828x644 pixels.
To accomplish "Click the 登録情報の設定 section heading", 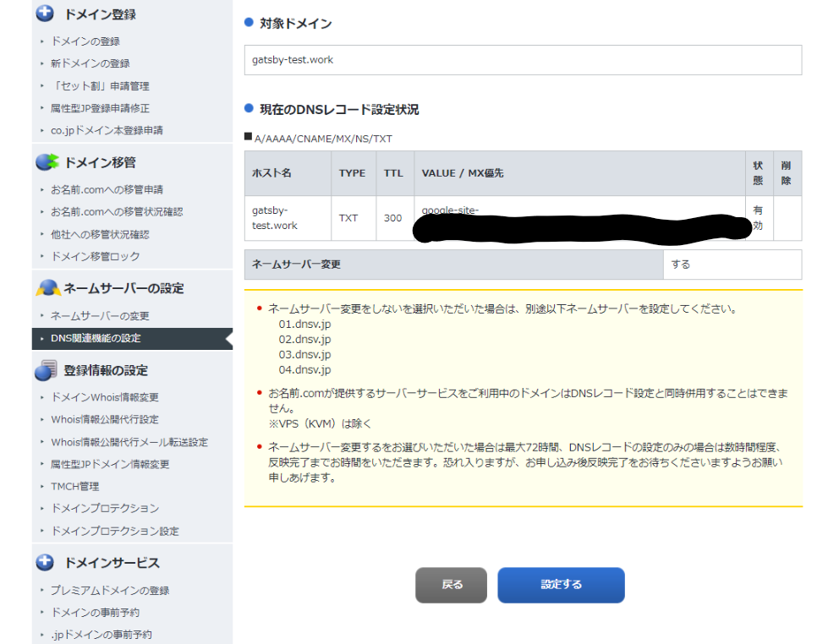I will click(106, 370).
